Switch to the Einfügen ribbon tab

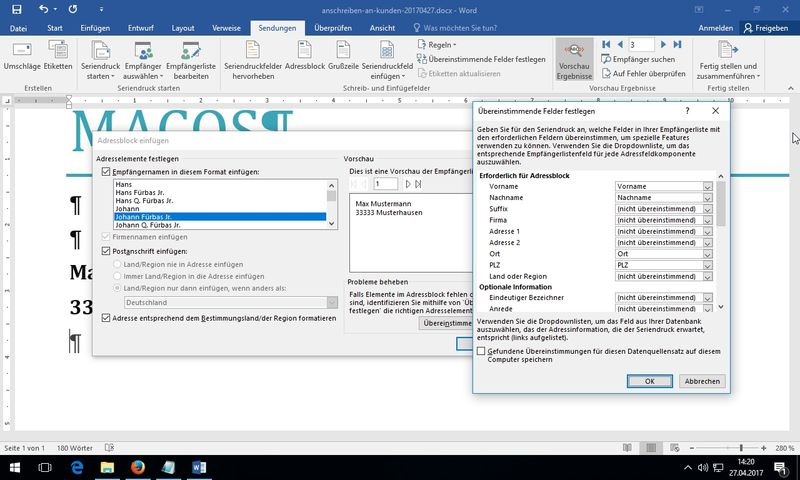(95, 29)
